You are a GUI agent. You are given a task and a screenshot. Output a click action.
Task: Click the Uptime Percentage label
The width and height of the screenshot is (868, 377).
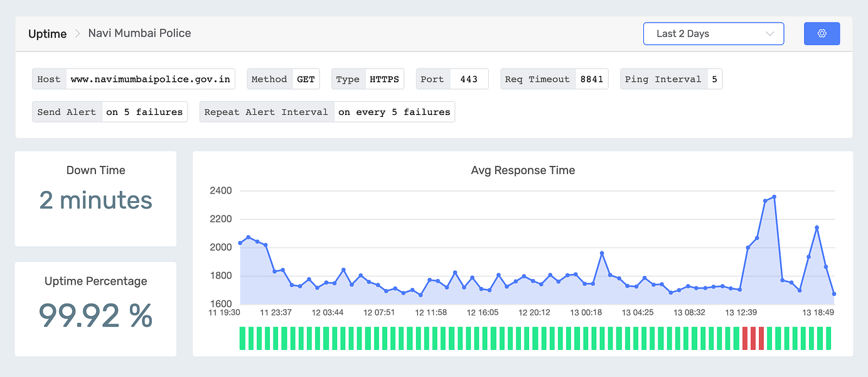(95, 281)
